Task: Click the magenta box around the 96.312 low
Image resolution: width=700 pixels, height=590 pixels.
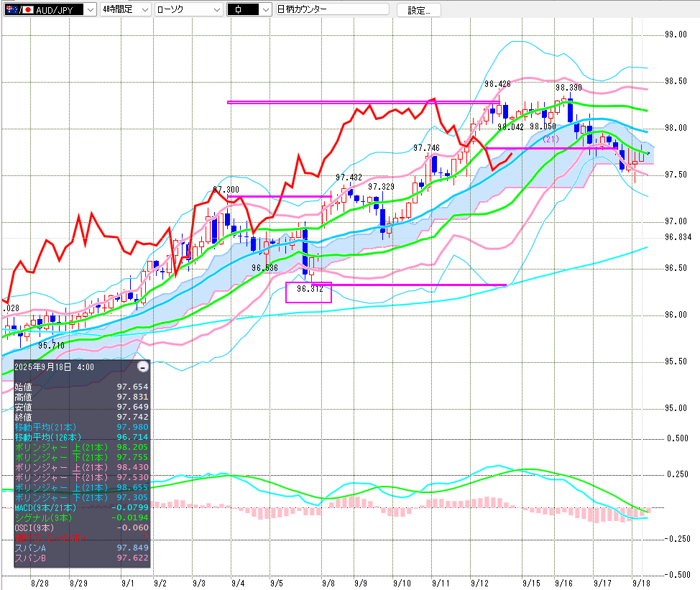Action: [308, 292]
